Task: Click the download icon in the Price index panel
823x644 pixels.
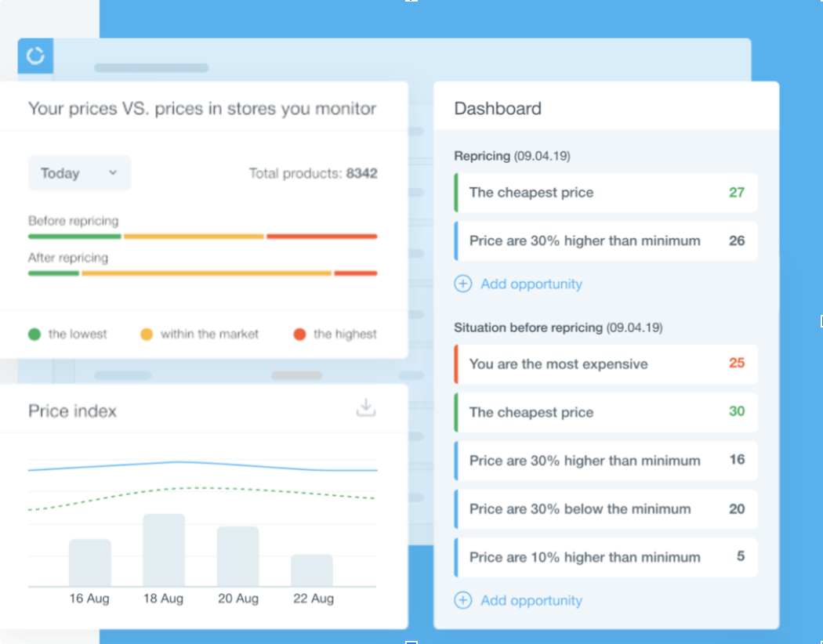Action: point(365,407)
